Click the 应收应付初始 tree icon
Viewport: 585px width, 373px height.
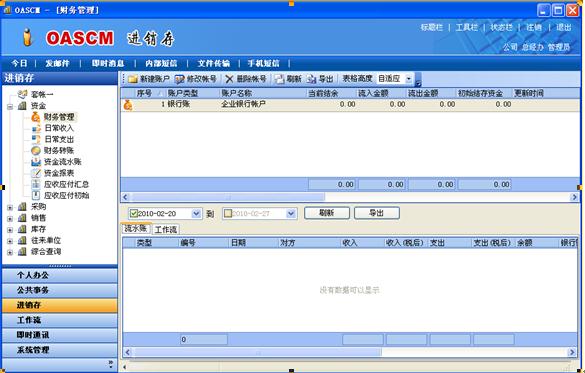(x=36, y=195)
